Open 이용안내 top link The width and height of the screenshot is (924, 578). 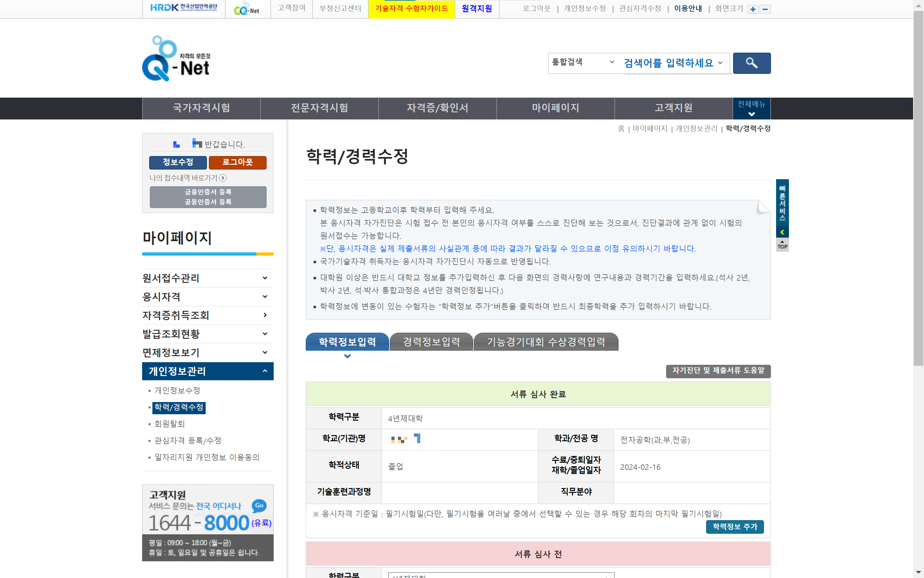[688, 8]
